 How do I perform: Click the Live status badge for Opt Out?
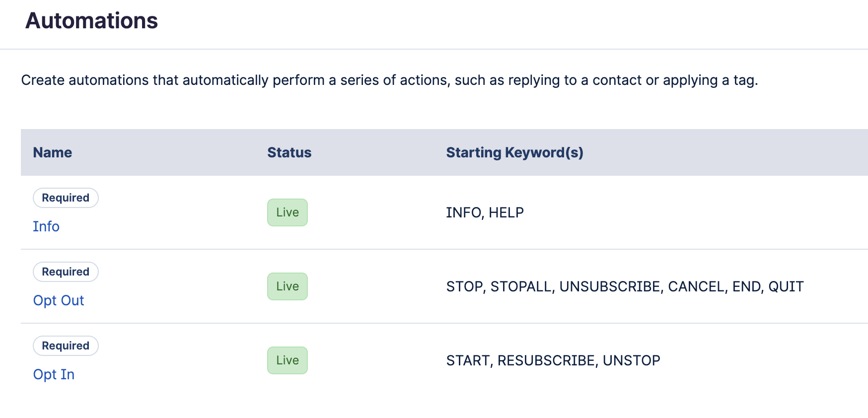(288, 286)
